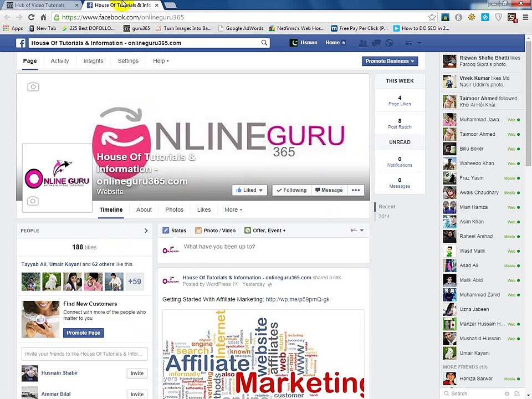Image resolution: width=532 pixels, height=399 pixels.
Task: Open the guru365 bookmark
Action: coord(137,28)
